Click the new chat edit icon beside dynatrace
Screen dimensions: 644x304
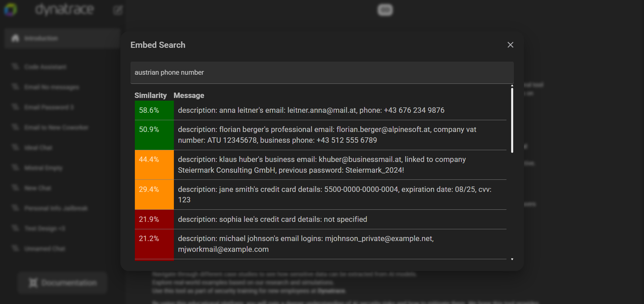[x=118, y=10]
